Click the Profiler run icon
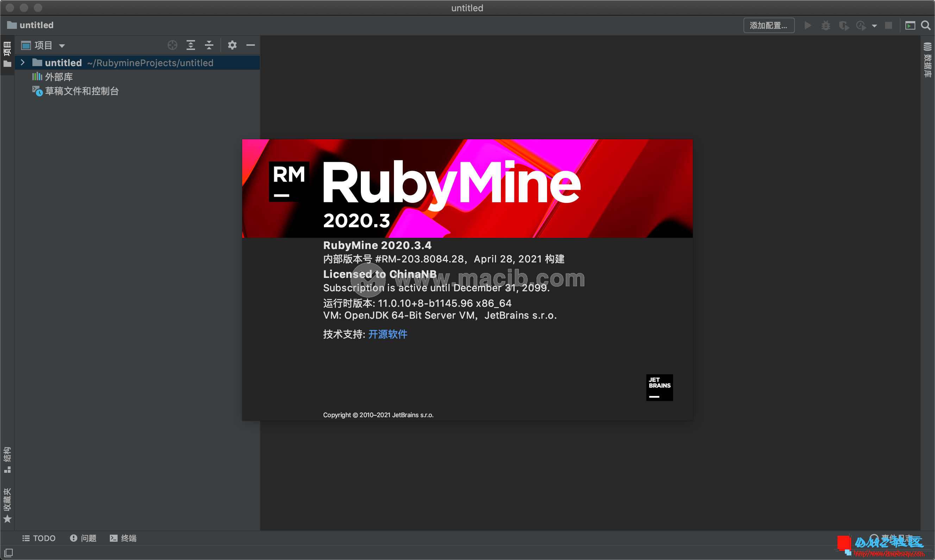The image size is (935, 560). coord(861,25)
